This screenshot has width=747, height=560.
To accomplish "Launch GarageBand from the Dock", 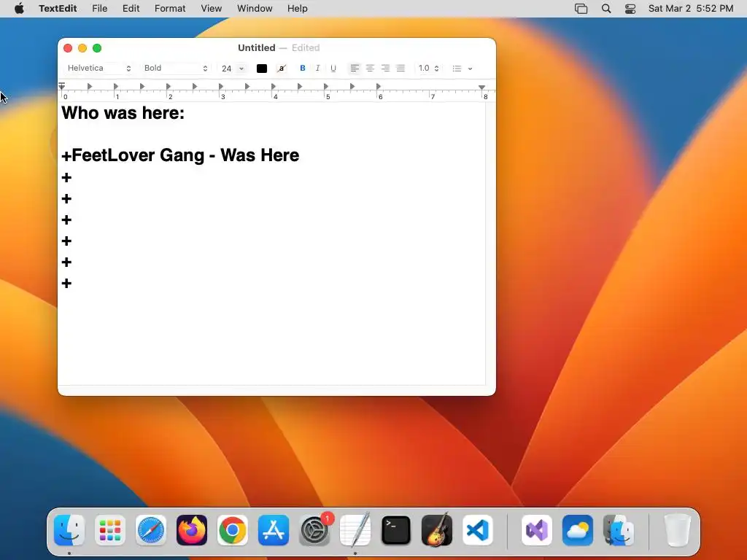I will click(x=437, y=530).
